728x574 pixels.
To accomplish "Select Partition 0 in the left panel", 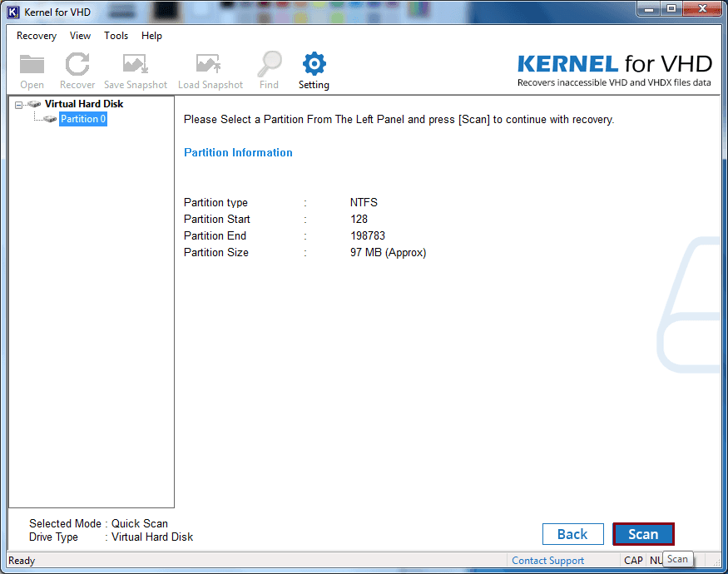I will tap(83, 119).
